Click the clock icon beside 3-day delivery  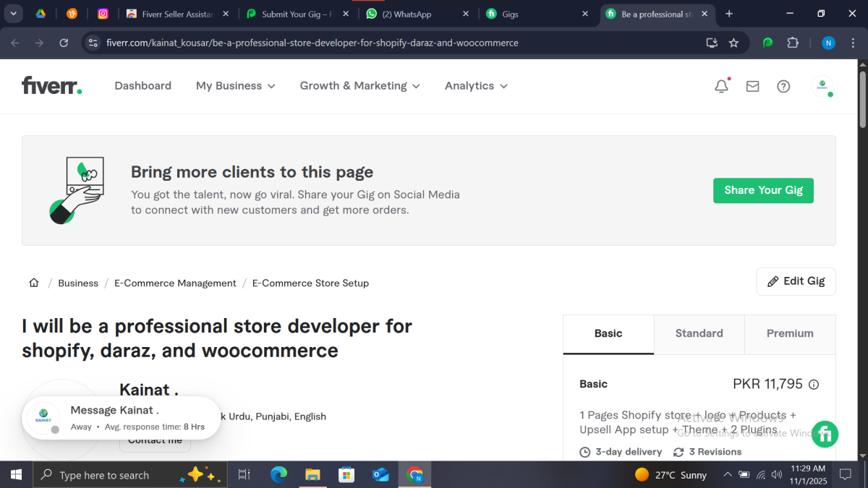584,451
